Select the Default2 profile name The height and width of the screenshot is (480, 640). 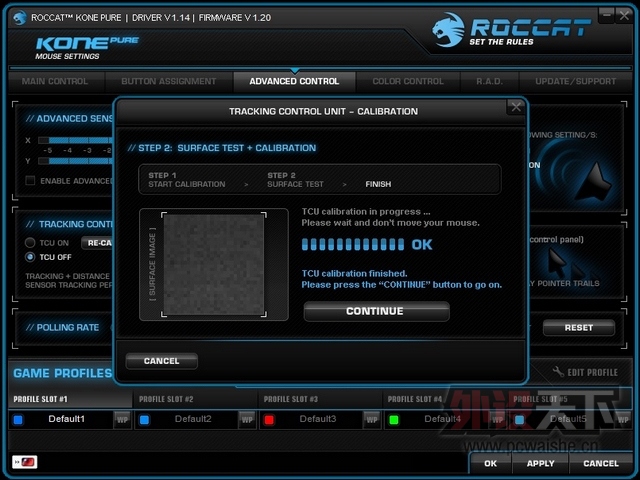coord(193,419)
